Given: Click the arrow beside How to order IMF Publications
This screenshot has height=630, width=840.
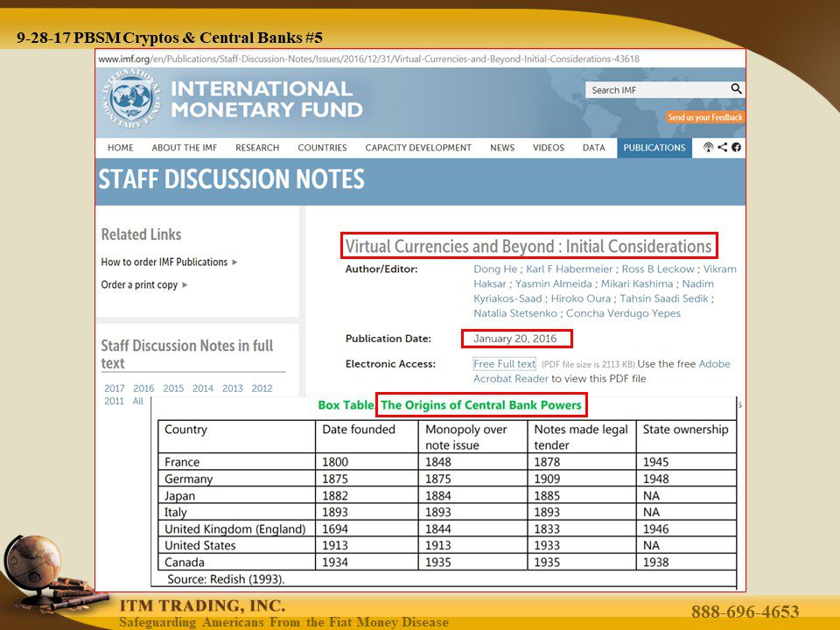Looking at the screenshot, I should pos(234,262).
